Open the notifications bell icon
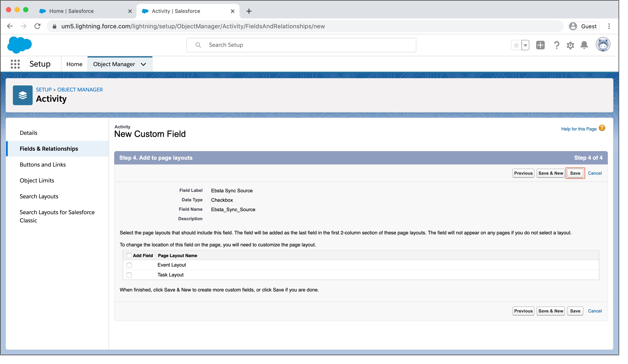This screenshot has height=364, width=628. click(x=584, y=45)
